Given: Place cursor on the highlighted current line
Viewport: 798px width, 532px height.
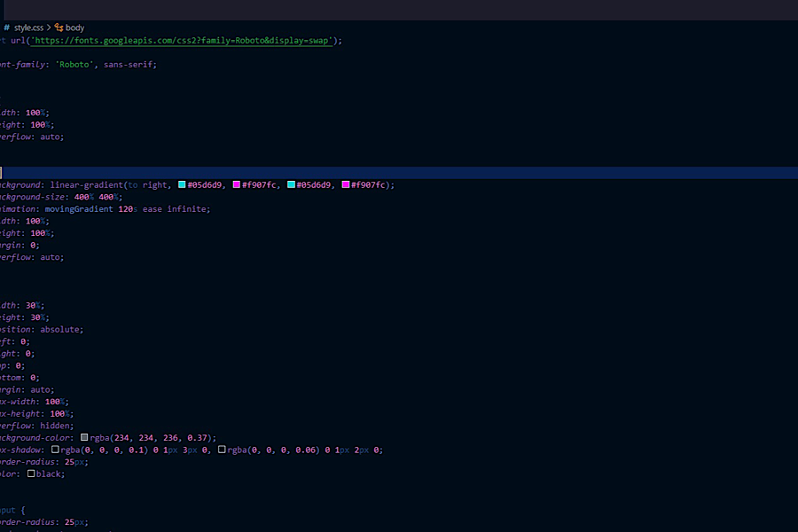Looking at the screenshot, I should point(399,173).
